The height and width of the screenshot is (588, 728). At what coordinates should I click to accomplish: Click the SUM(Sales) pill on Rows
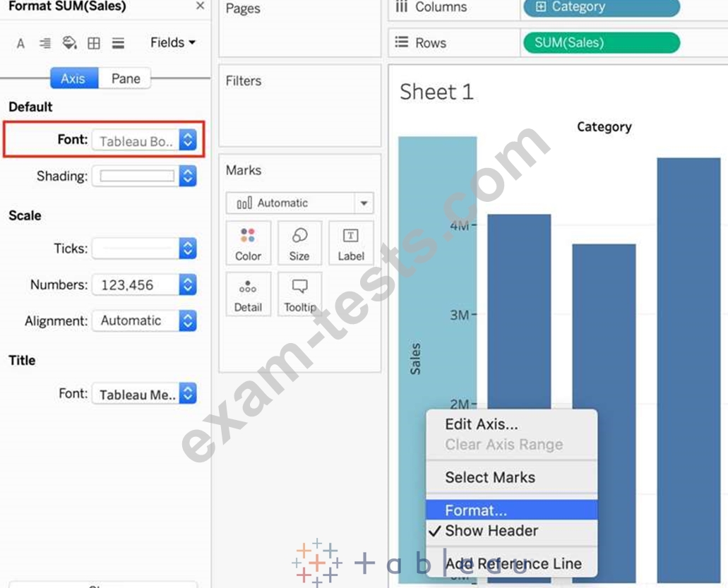tap(601, 42)
